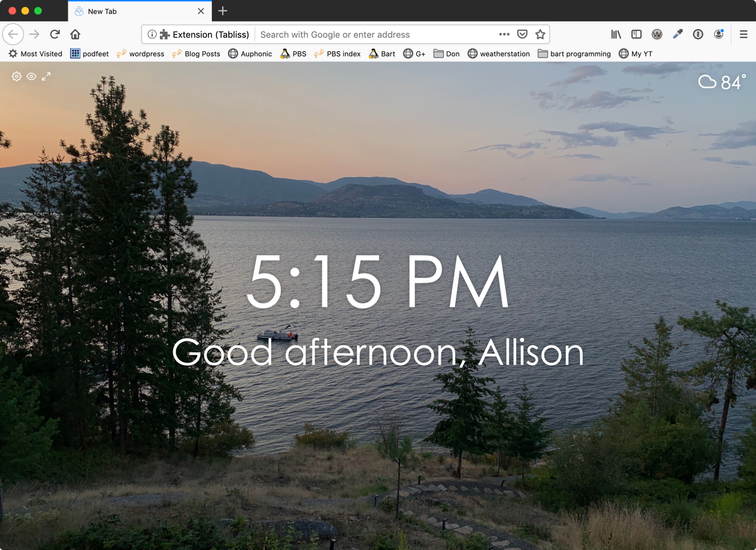756x550 pixels.
Task: Open the weatherstation bookmark
Action: click(x=498, y=54)
